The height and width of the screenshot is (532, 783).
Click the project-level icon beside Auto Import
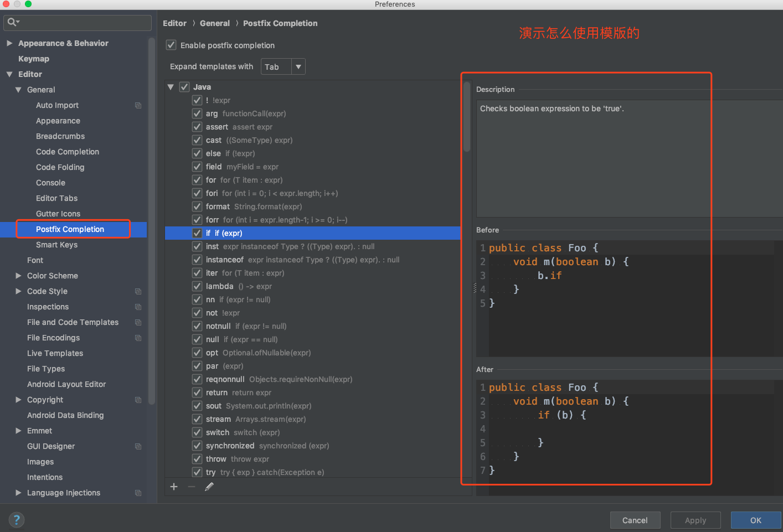[x=138, y=105]
